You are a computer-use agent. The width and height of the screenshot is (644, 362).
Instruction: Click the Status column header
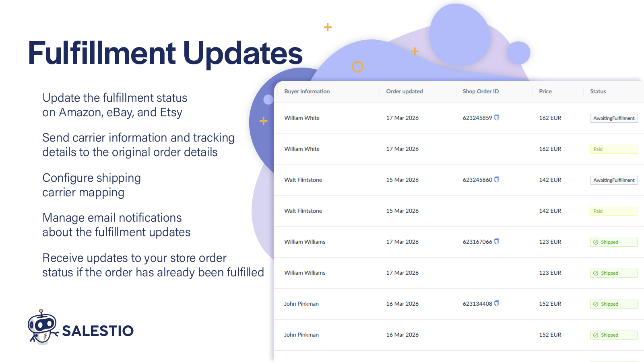coord(598,91)
